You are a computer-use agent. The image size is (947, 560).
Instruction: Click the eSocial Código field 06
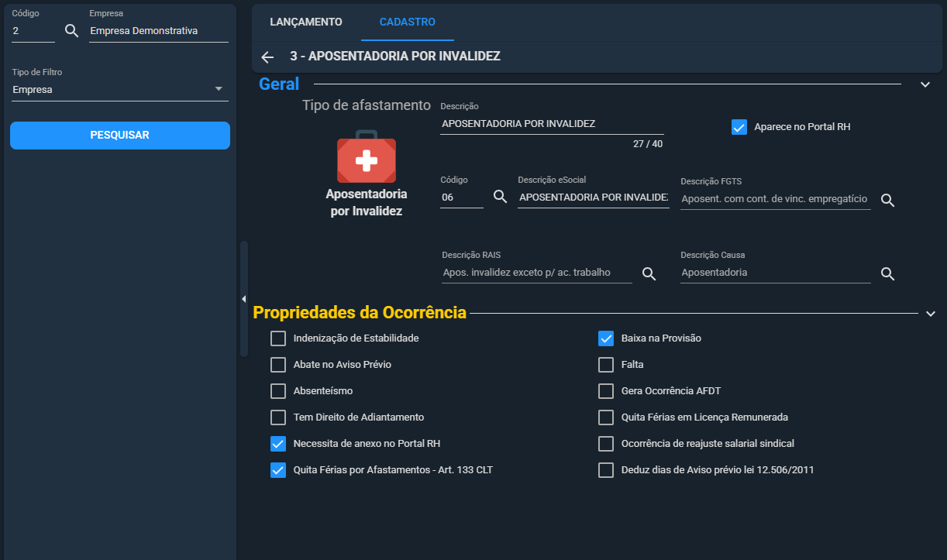click(462, 198)
